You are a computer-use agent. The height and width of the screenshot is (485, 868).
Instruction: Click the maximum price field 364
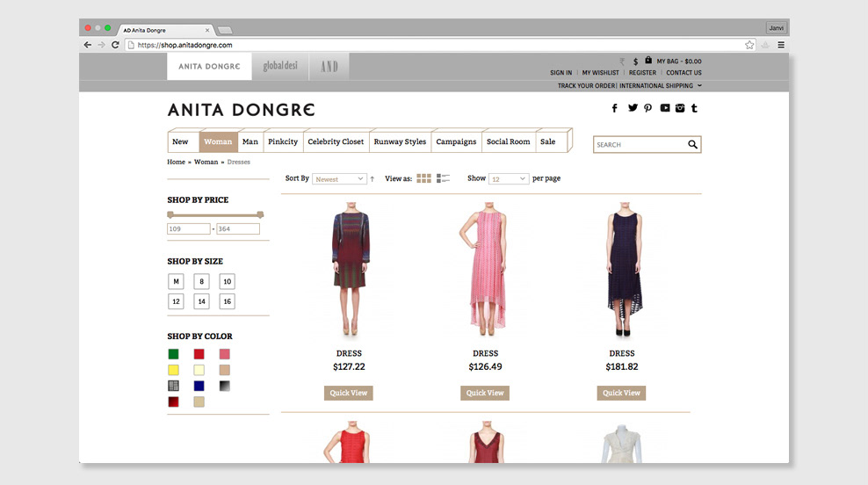[x=238, y=228]
